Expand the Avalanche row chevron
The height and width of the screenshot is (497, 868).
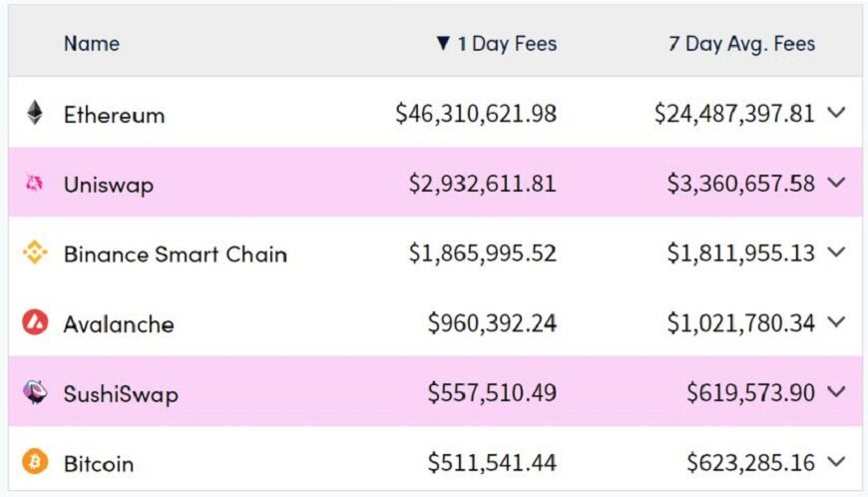[836, 322]
